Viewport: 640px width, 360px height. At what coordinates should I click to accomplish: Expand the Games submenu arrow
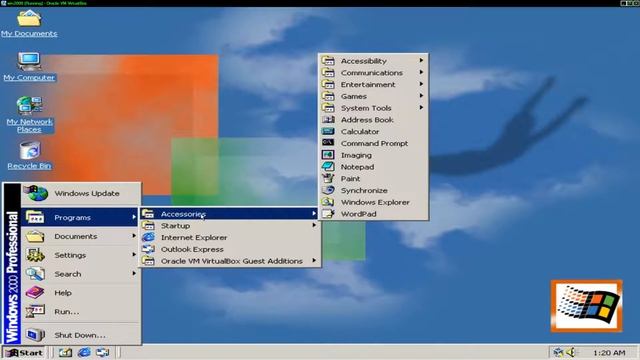(421, 96)
